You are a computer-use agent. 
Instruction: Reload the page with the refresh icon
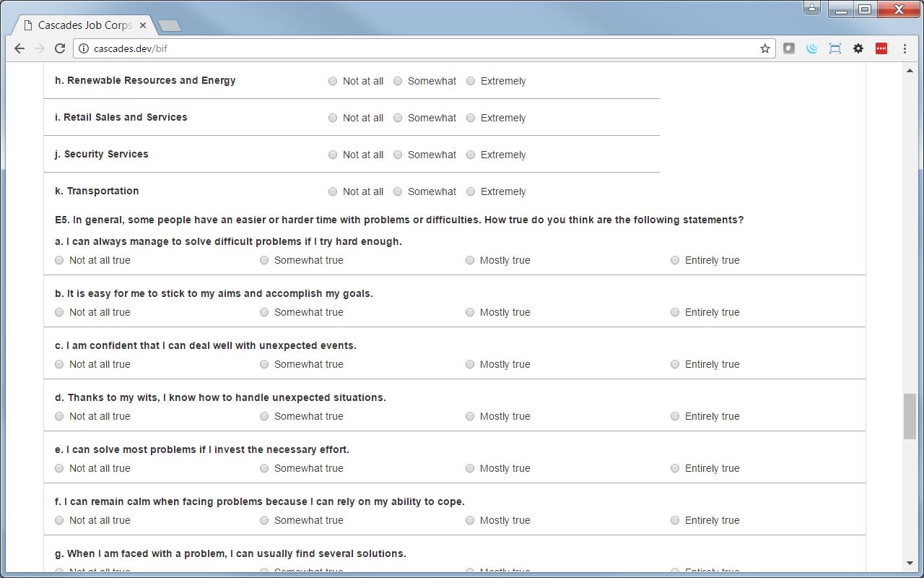click(60, 48)
